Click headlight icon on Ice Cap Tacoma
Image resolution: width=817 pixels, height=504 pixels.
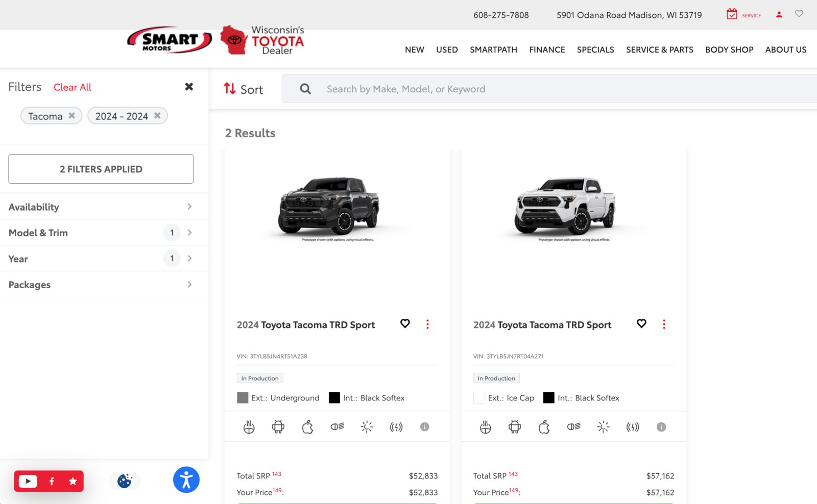(x=574, y=426)
